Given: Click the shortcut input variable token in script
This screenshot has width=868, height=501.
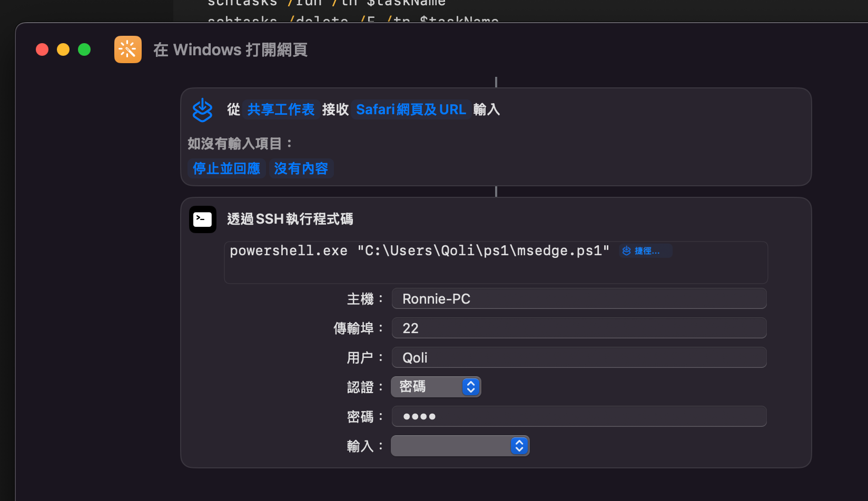Looking at the screenshot, I should click(646, 251).
